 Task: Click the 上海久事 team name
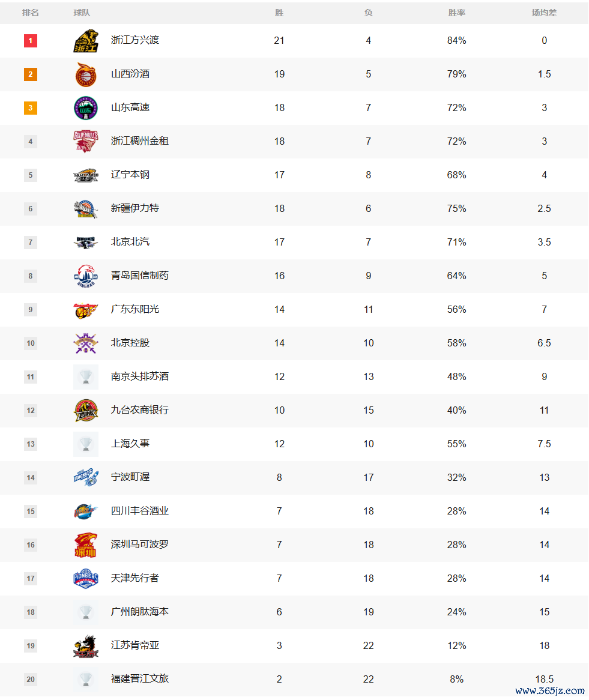click(130, 444)
